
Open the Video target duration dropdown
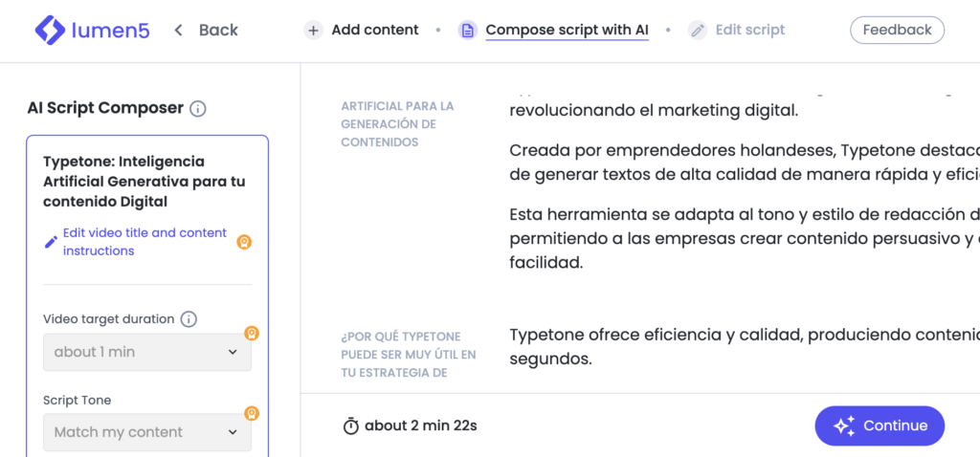(x=147, y=352)
